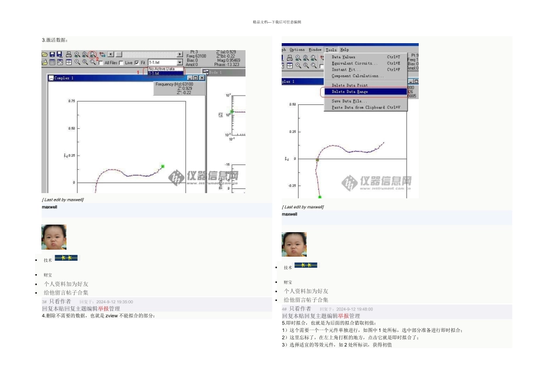
Task: Toggle the All Files checkbox
Action: 101,62
